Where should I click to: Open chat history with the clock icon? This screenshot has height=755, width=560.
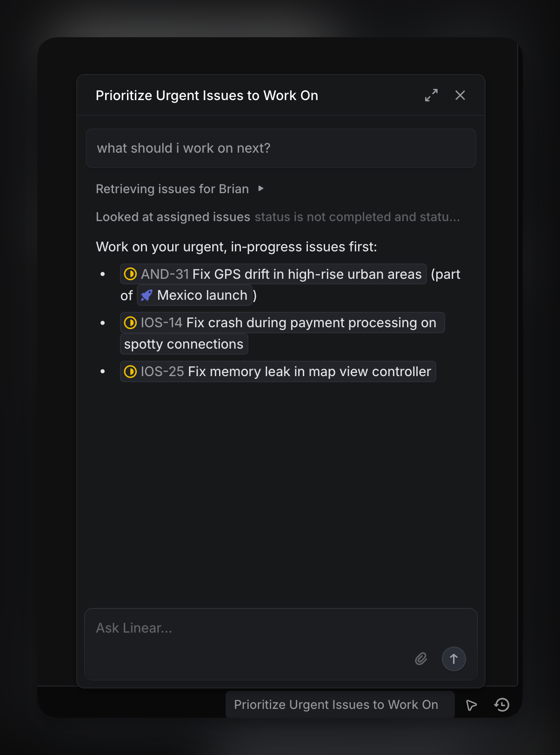coord(502,705)
